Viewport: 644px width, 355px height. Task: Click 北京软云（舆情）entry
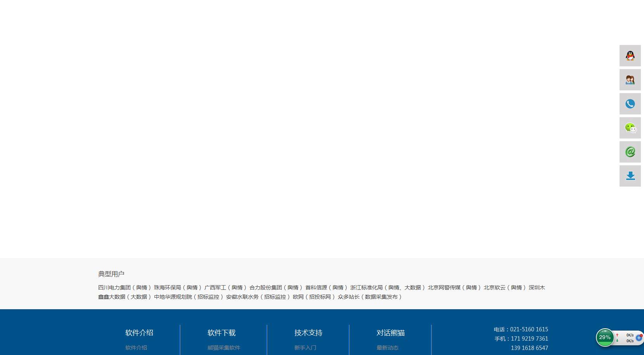tap(505, 287)
